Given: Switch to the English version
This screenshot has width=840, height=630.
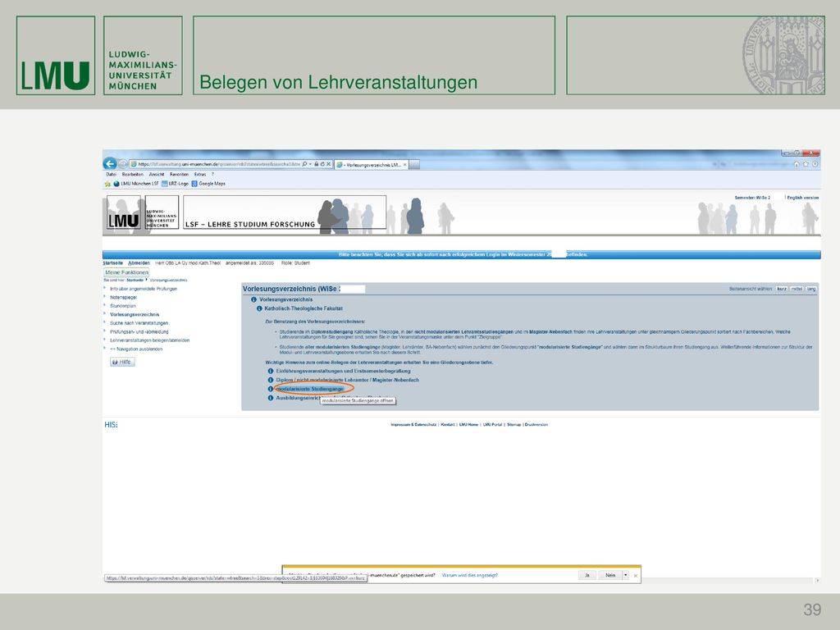Looking at the screenshot, I should pyautogui.click(x=802, y=198).
